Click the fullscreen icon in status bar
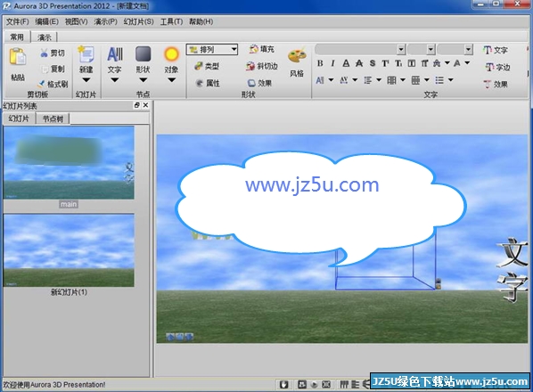The height and width of the screenshot is (392, 533). [x=326, y=385]
